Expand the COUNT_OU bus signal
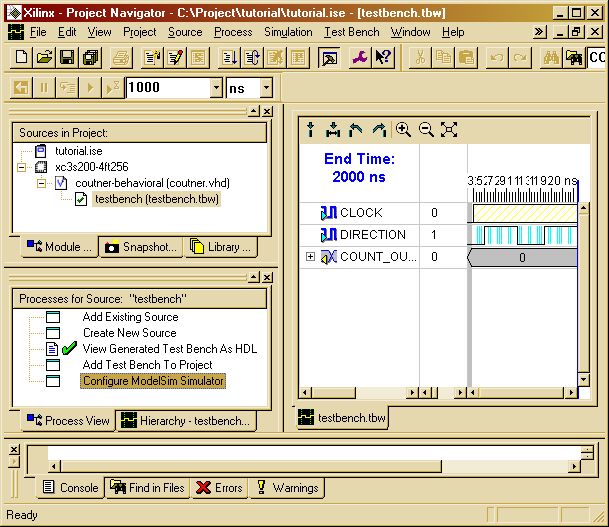 pyautogui.click(x=310, y=256)
